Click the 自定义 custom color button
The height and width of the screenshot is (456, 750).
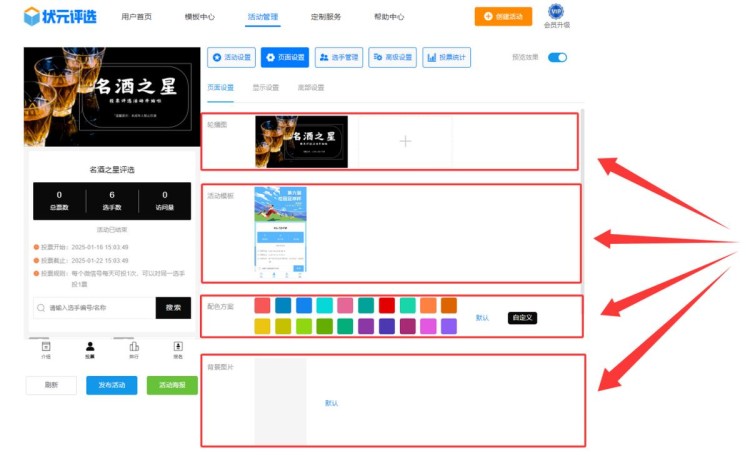pos(522,317)
